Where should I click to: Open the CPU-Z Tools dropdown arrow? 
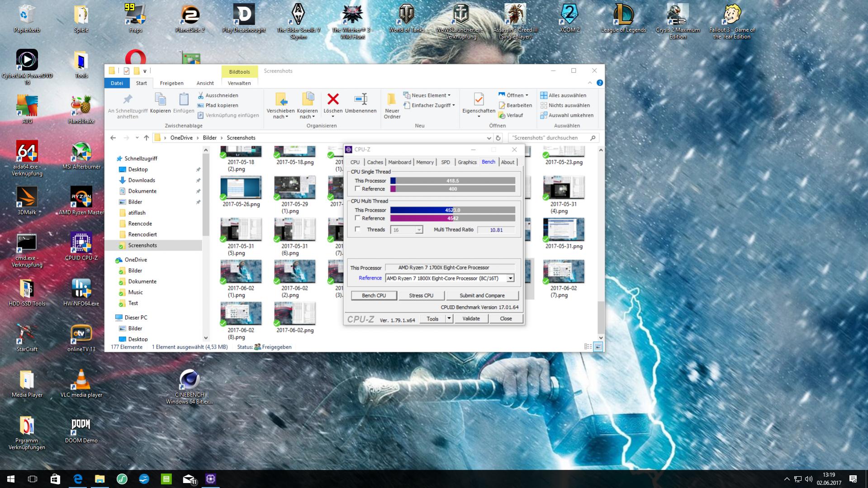449,318
